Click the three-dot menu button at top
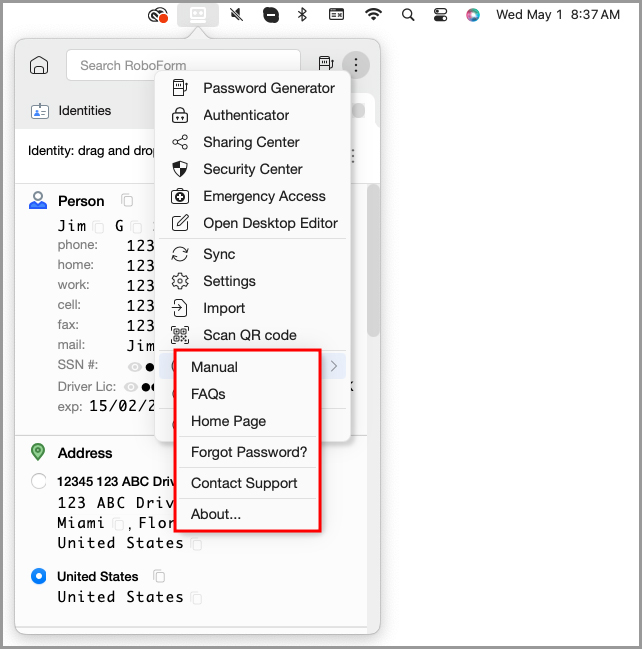642x649 pixels. [x=356, y=65]
